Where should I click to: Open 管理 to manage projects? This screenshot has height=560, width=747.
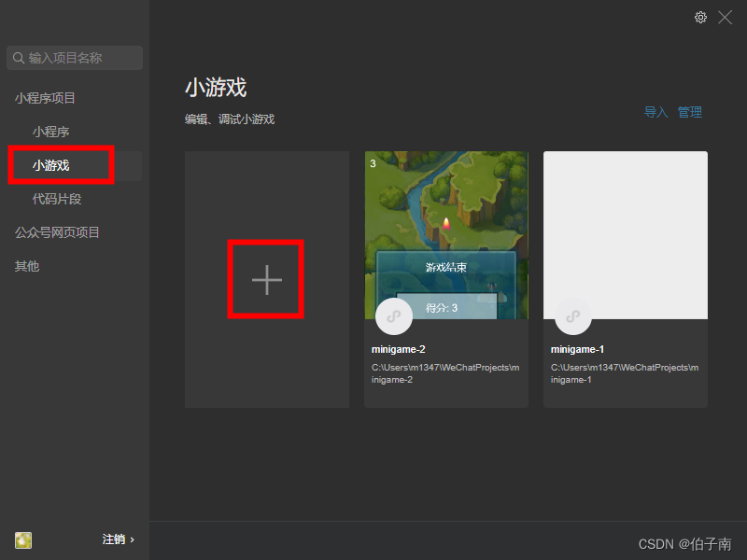click(x=689, y=112)
